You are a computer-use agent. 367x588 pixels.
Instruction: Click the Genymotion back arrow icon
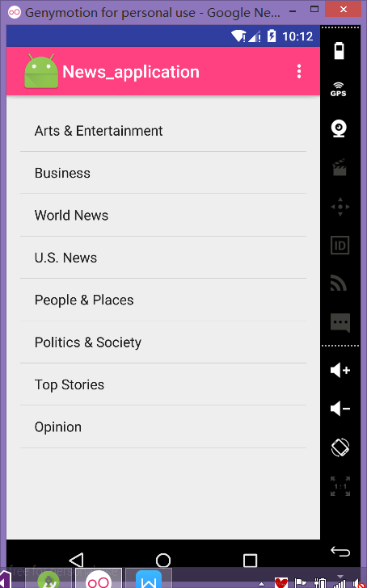point(340,551)
